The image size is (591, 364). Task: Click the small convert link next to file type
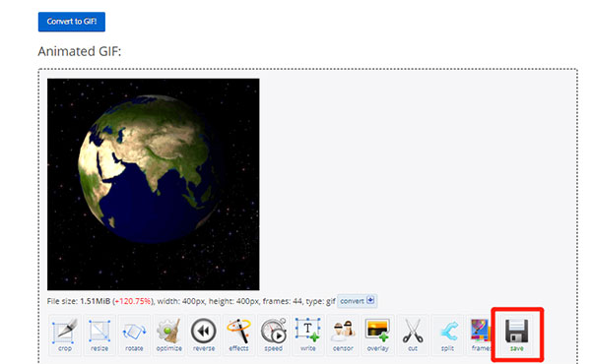pos(357,301)
